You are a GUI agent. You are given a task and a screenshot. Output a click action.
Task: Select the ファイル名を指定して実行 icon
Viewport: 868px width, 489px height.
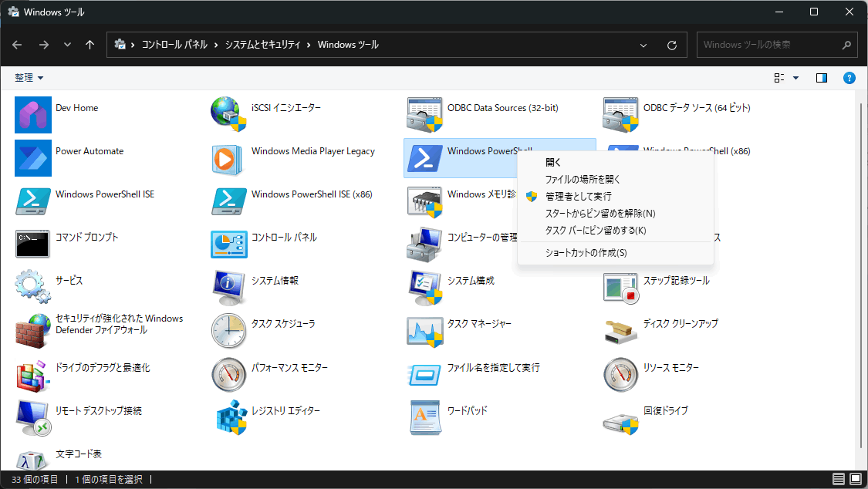tap(425, 375)
